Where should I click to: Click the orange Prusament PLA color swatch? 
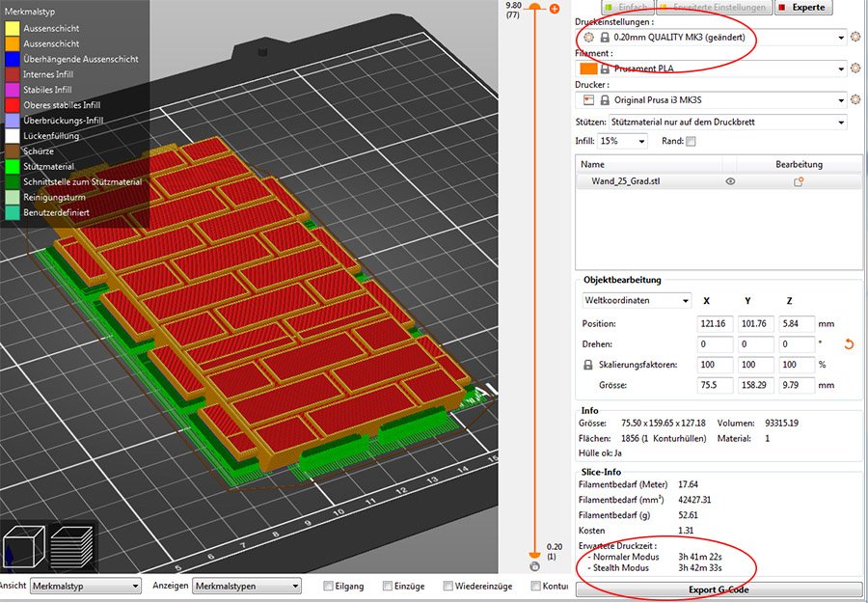pyautogui.click(x=586, y=69)
